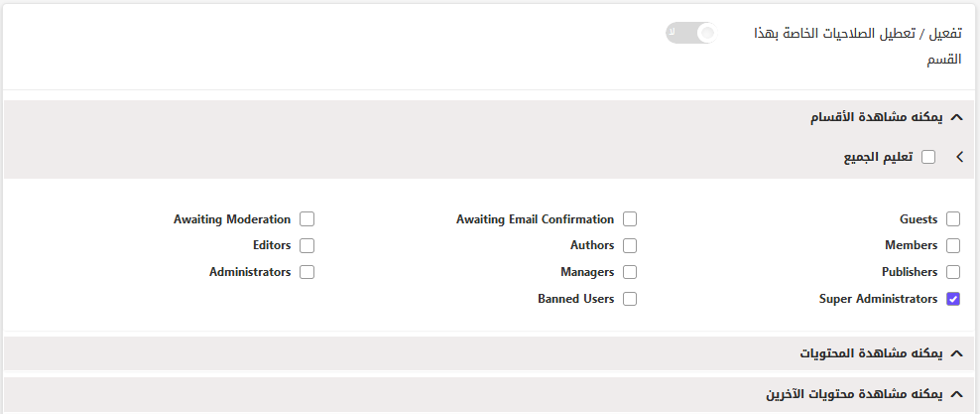980x414 pixels.
Task: Uncheck the Super Administrators checkbox
Action: [953, 299]
